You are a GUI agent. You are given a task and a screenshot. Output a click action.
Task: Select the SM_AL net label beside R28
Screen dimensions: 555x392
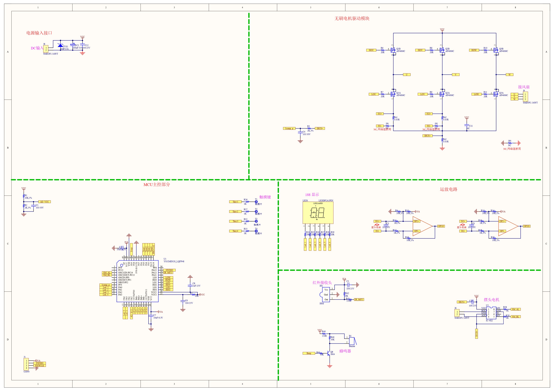pos(516,309)
